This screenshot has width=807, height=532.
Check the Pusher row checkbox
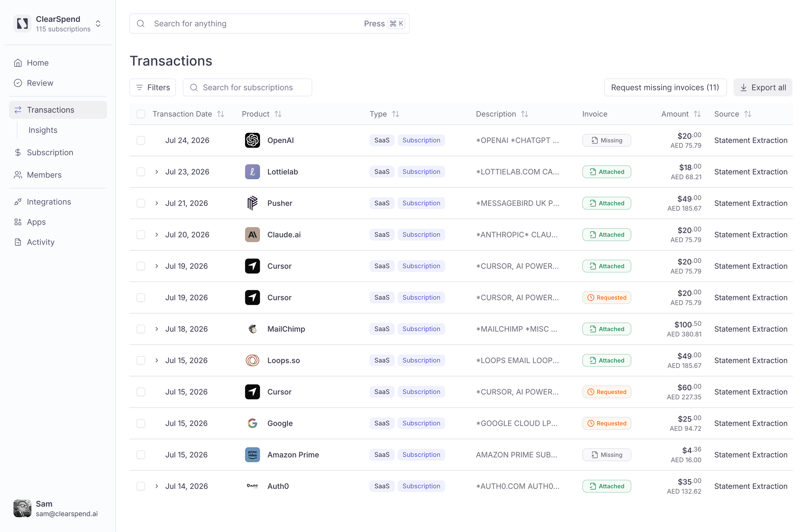pos(141,203)
